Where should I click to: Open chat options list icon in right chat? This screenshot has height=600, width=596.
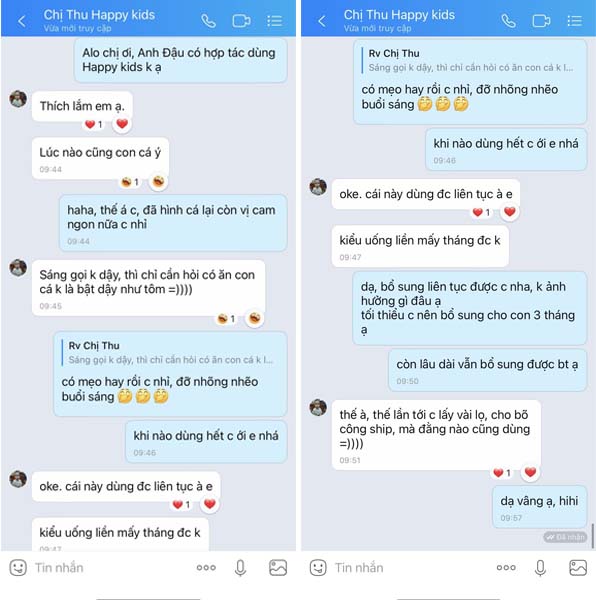coord(575,21)
